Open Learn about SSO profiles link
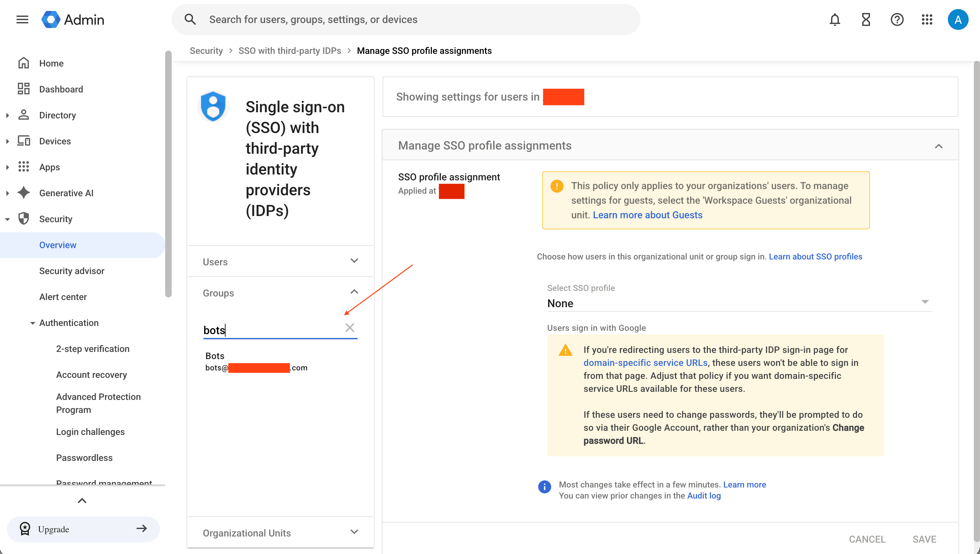Viewport: 980px width, 554px height. [x=815, y=257]
